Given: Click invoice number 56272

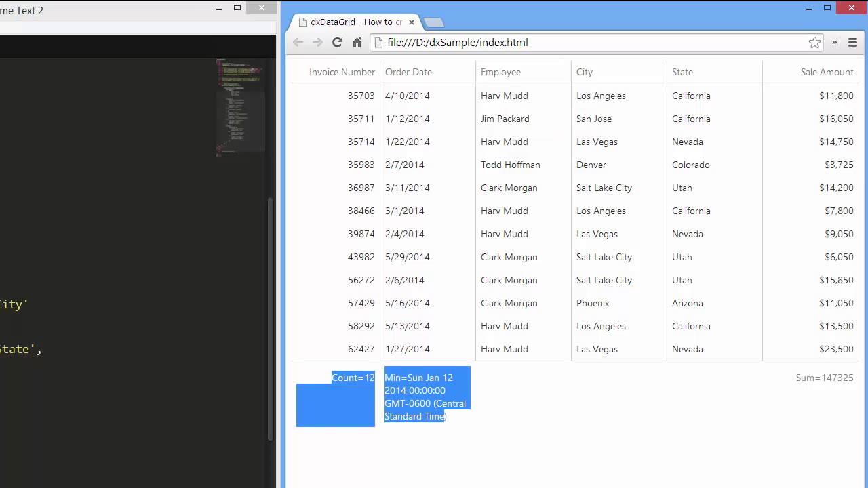Looking at the screenshot, I should pyautogui.click(x=361, y=280).
